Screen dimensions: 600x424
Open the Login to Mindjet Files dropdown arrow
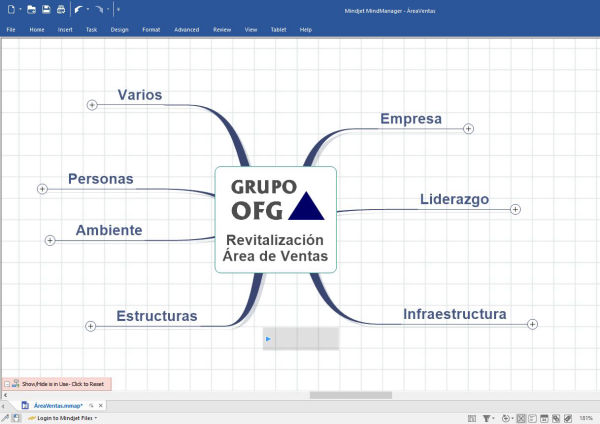96,418
